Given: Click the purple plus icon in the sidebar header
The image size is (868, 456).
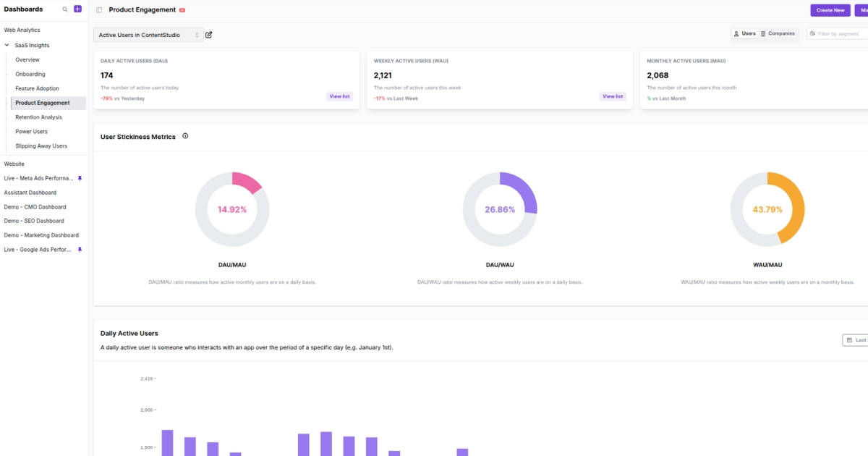Looking at the screenshot, I should click(77, 9).
